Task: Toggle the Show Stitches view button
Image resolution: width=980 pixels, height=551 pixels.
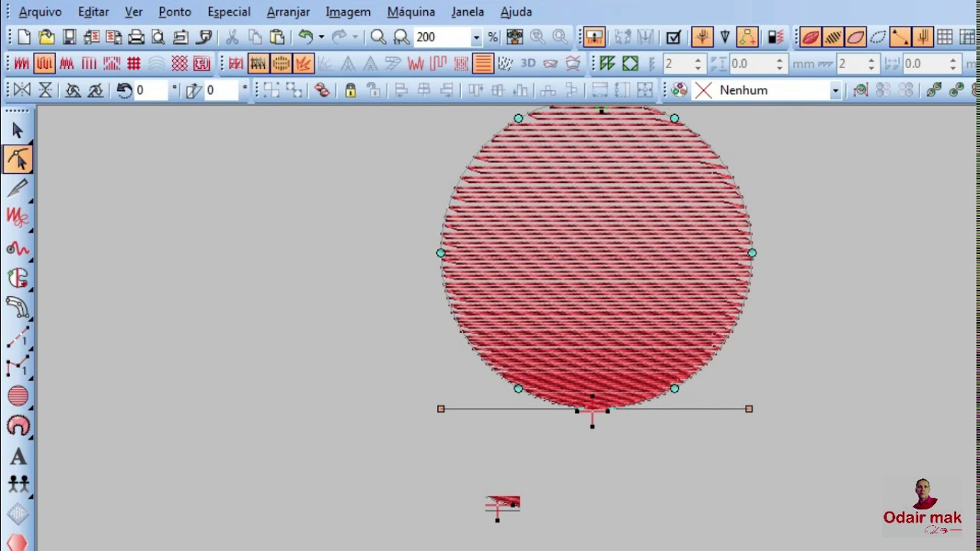Action: point(594,37)
